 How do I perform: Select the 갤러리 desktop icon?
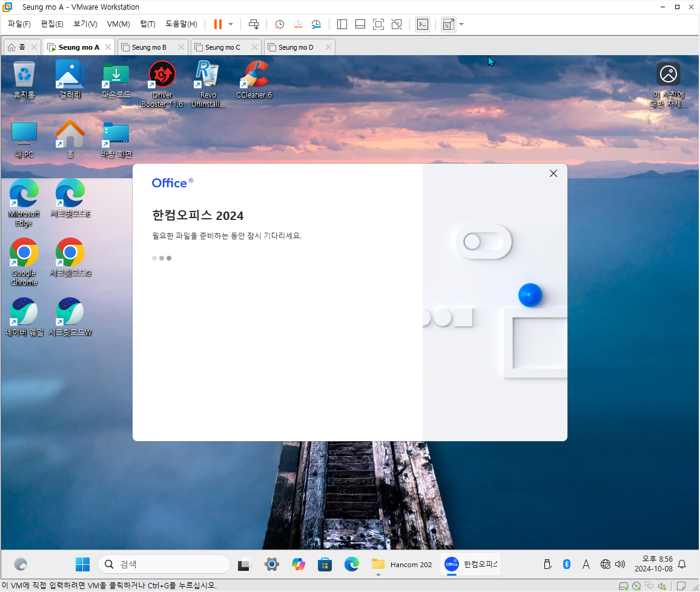point(70,80)
